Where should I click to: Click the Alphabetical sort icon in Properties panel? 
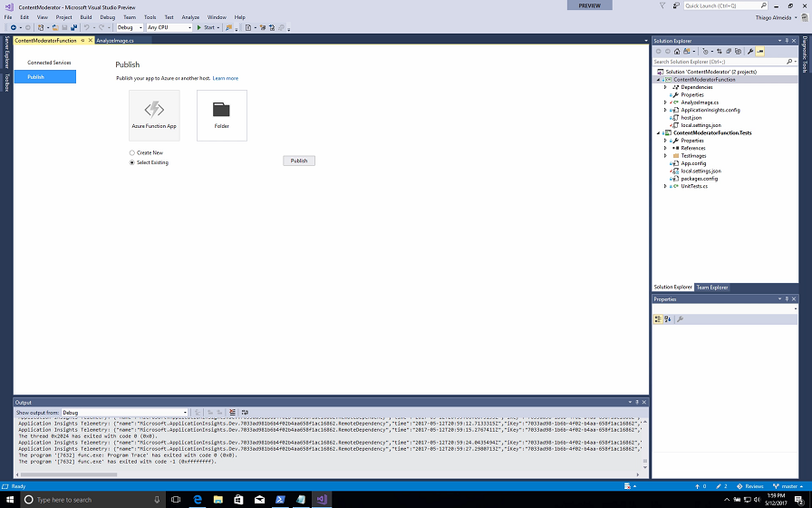[668, 319]
